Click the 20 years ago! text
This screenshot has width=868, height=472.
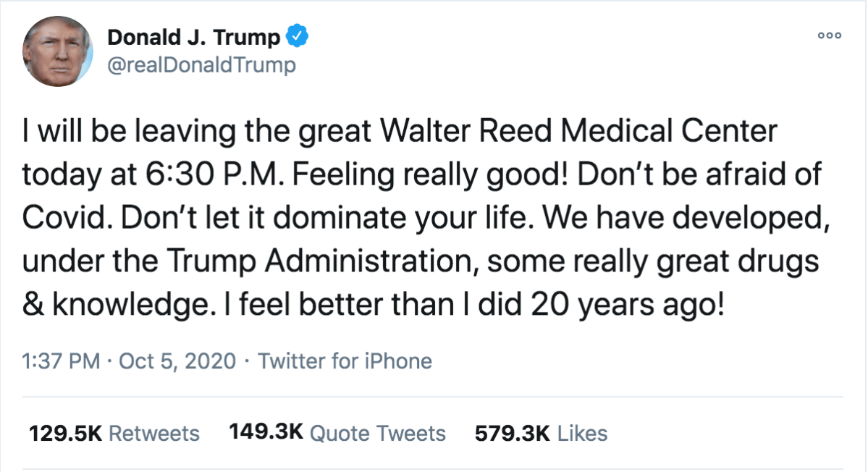pyautogui.click(x=628, y=303)
